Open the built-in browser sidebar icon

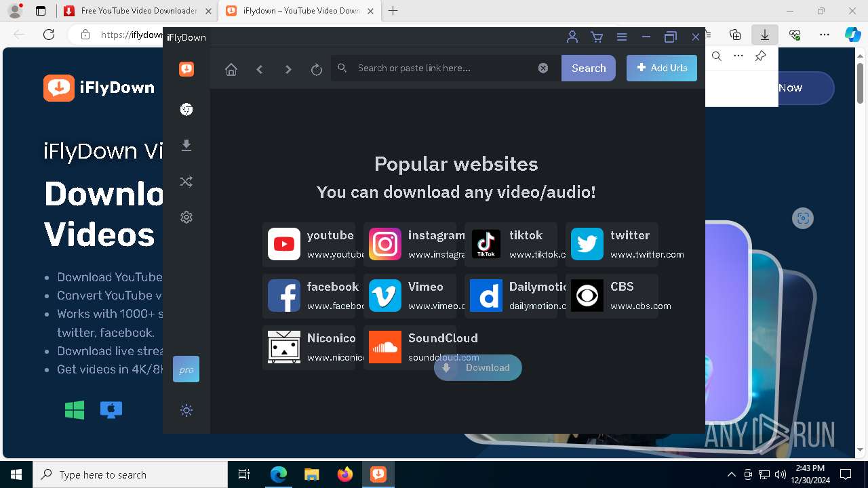[x=186, y=110]
